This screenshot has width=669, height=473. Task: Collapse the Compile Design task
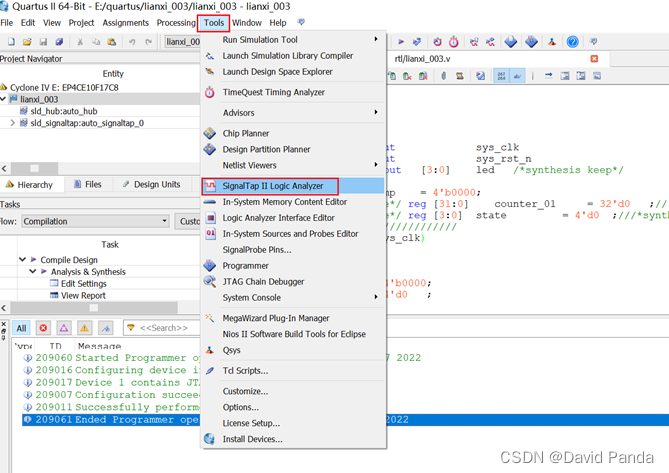[x=23, y=259]
